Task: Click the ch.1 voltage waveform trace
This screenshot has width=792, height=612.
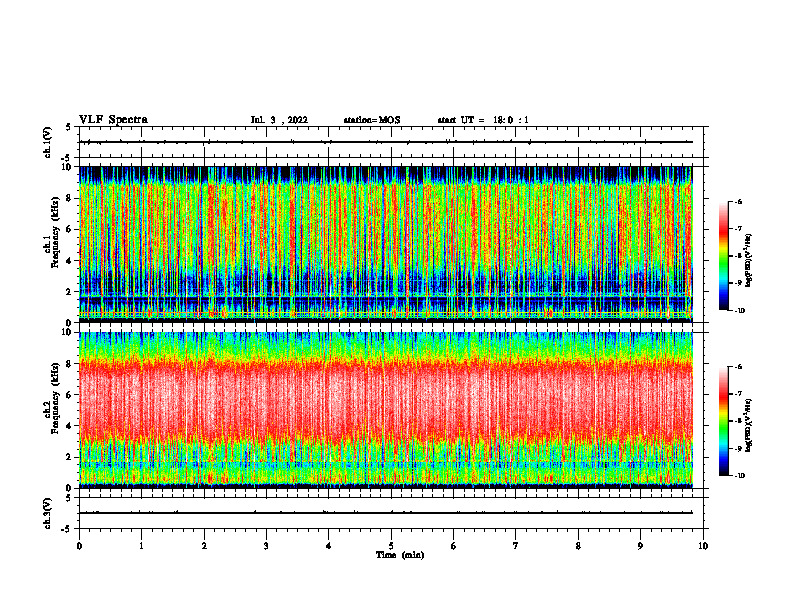Action: pos(386,142)
